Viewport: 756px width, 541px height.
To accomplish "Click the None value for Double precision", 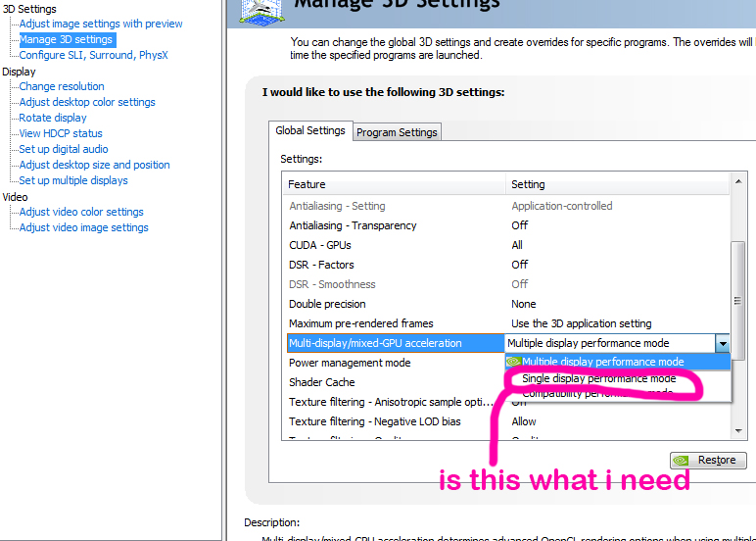I will (x=524, y=304).
